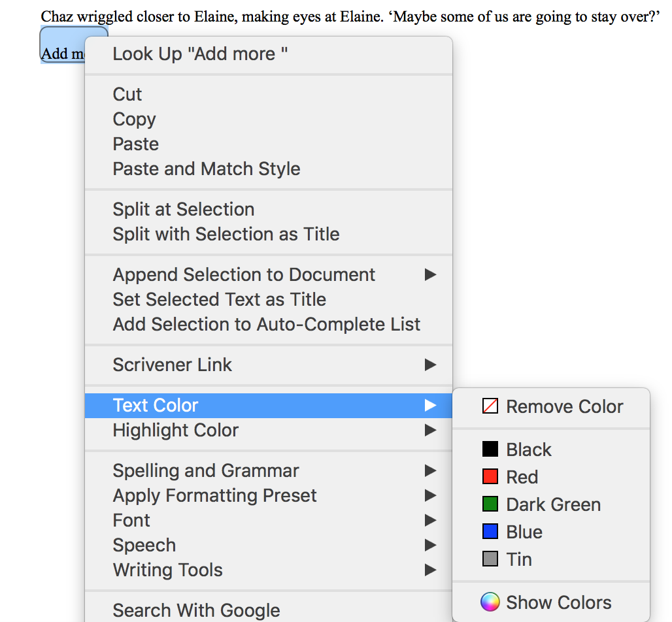
Task: Choose Set Selected Text as Title
Action: 269,299
